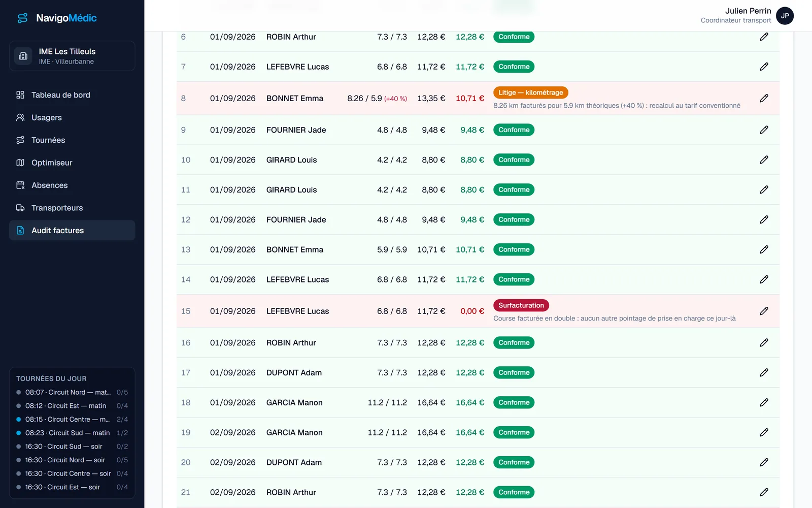The width and height of the screenshot is (812, 508).
Task: Open Tableau de bord in sidebar
Action: click(x=72, y=95)
